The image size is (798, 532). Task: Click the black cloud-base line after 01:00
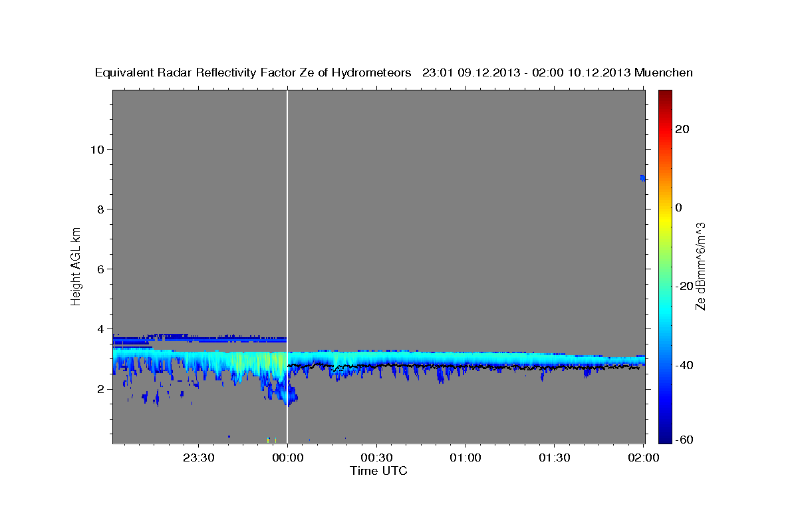552,366
